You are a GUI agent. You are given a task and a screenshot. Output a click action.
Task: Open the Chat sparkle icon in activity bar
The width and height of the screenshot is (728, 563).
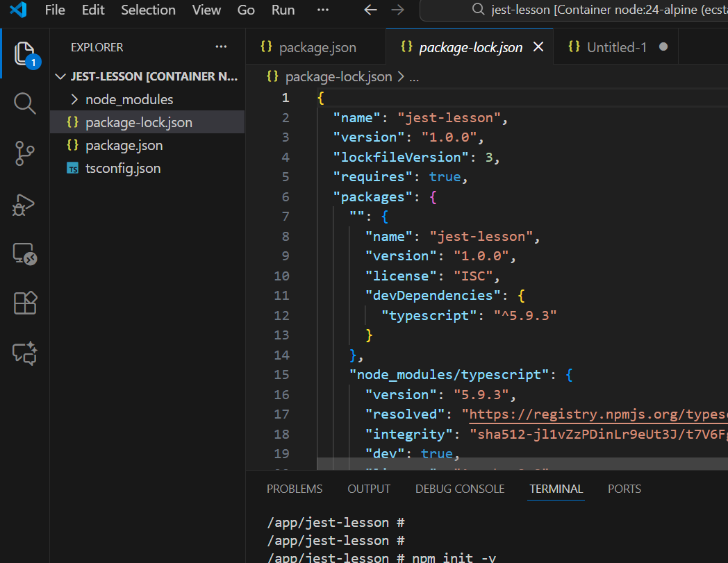(24, 353)
